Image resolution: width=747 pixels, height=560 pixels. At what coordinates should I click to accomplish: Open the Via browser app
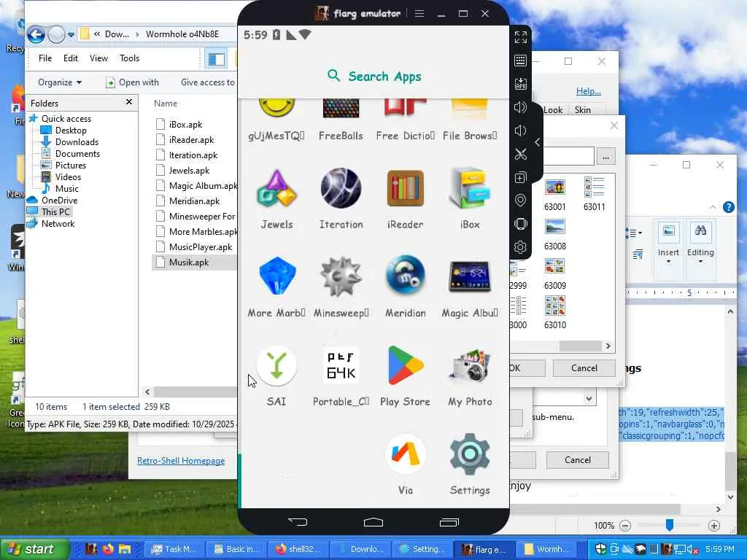[406, 454]
